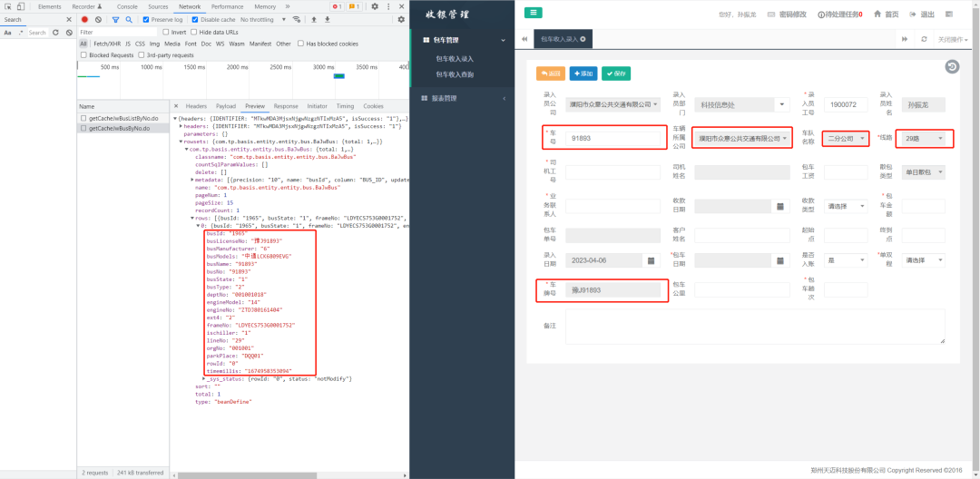Open 散包类型 单日散包 dropdown
The height and width of the screenshot is (479, 980).
923,171
